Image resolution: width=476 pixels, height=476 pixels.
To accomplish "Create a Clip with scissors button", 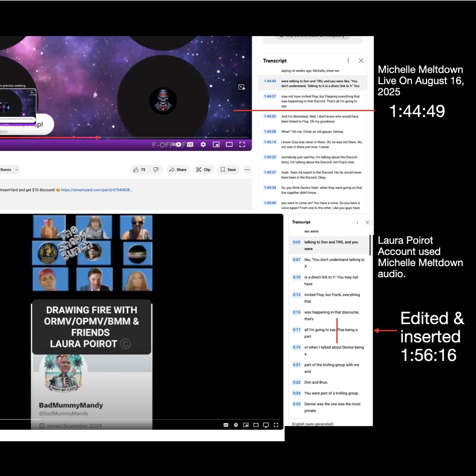I will click(x=203, y=170).
